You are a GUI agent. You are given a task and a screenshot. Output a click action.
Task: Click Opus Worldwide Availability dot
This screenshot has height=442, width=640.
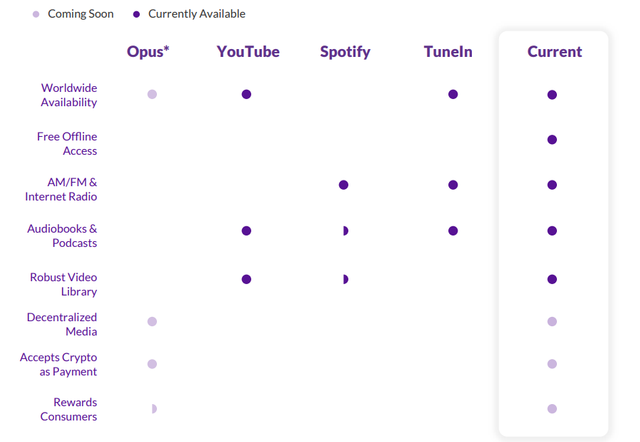[x=152, y=94]
